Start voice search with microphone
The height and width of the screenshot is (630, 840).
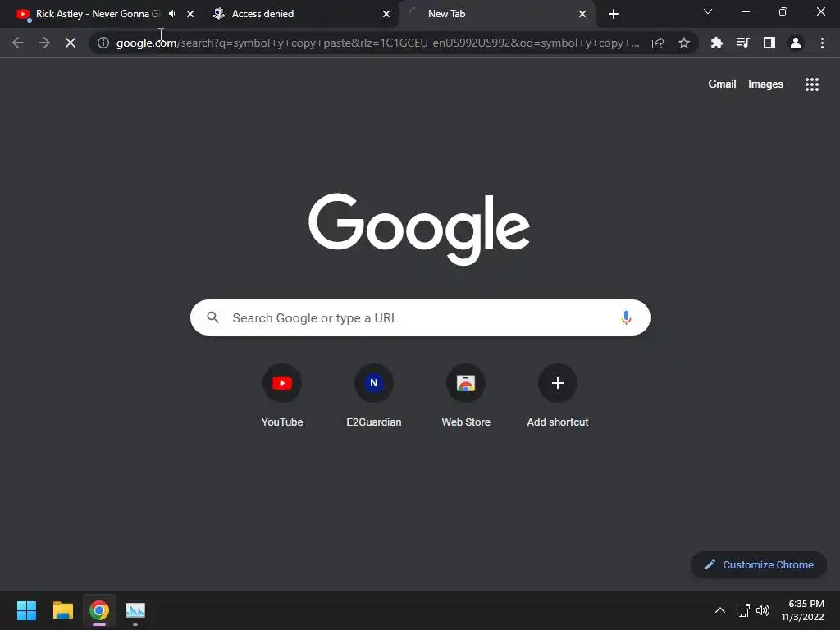click(626, 317)
